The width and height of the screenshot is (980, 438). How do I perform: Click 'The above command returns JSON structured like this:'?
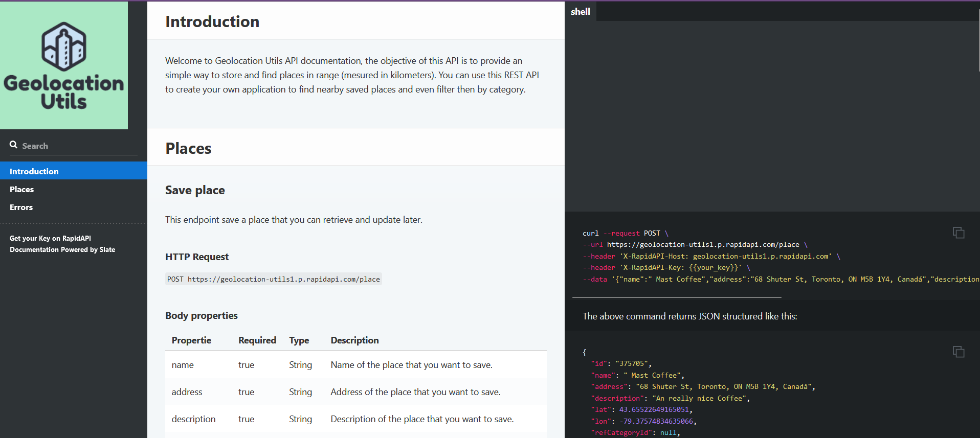click(690, 316)
